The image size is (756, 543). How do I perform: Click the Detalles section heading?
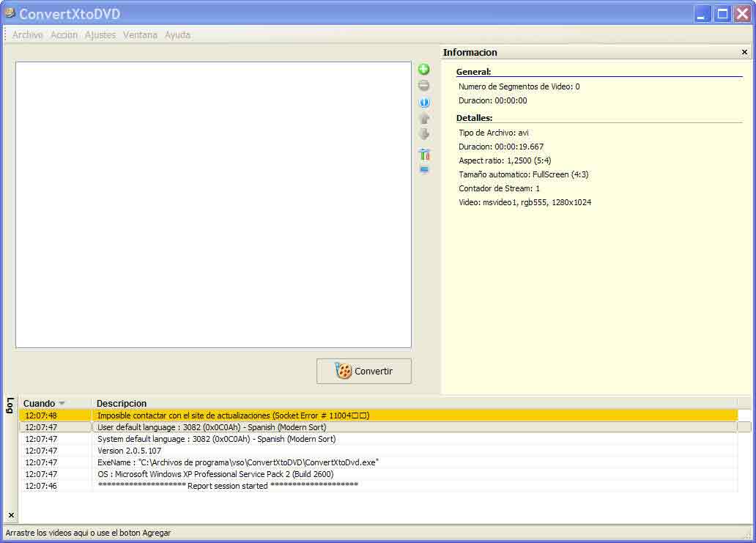(475, 118)
